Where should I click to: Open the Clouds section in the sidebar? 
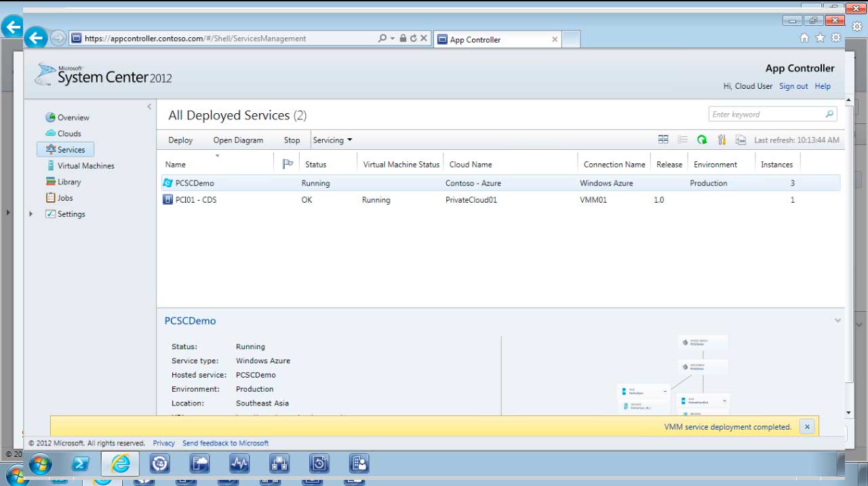point(63,134)
